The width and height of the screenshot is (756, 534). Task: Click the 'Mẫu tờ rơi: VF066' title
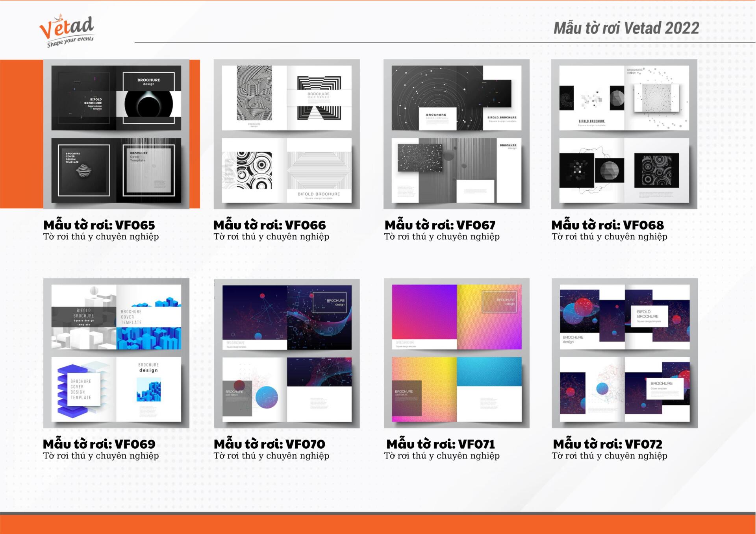pos(270,225)
